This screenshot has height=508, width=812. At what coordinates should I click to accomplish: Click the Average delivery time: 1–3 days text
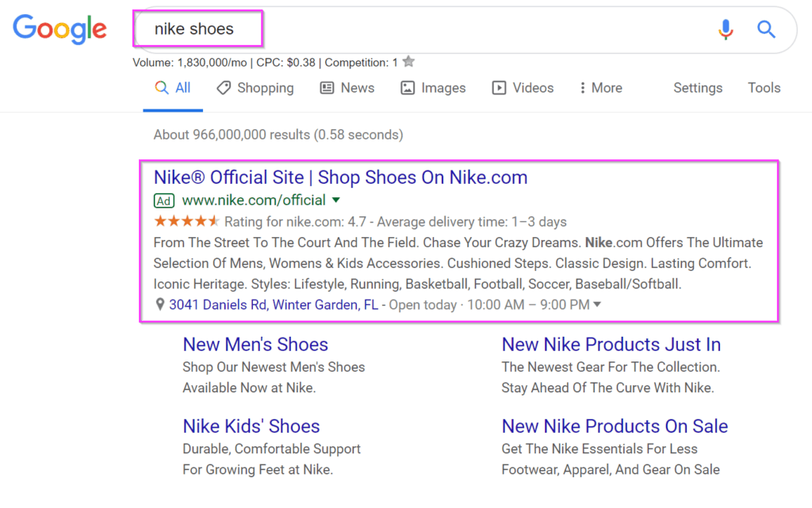[x=472, y=222]
